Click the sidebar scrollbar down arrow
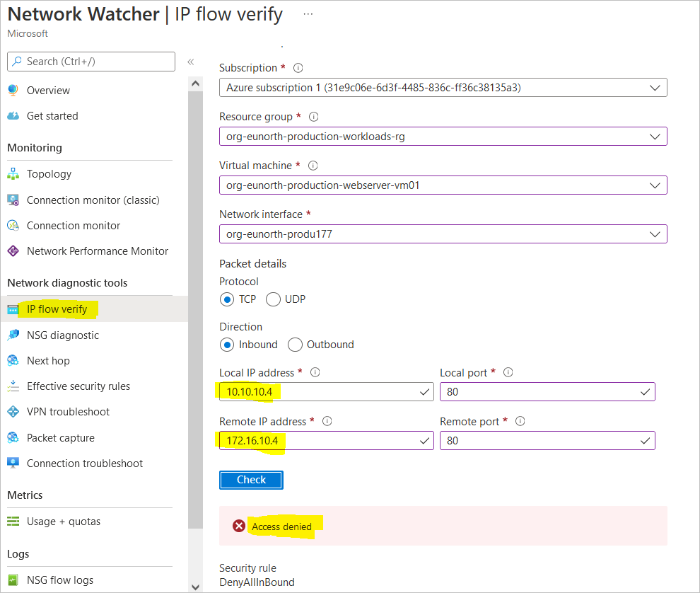The image size is (700, 593). pyautogui.click(x=195, y=587)
